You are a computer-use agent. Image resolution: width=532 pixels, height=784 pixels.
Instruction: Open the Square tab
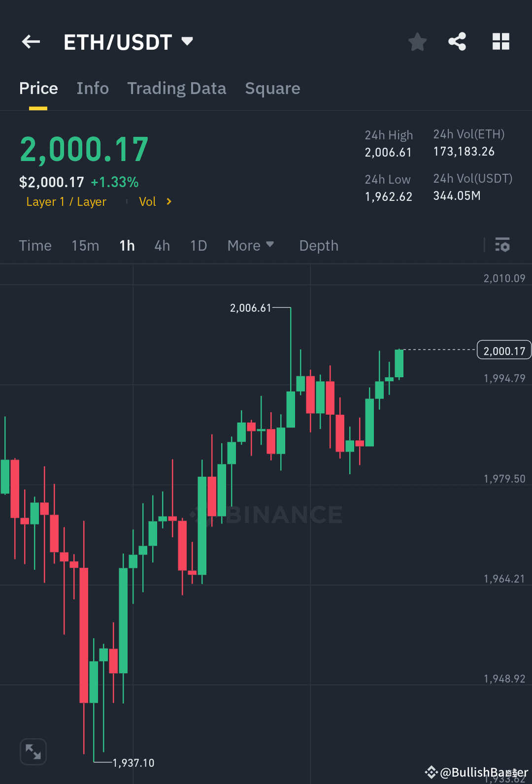point(272,89)
